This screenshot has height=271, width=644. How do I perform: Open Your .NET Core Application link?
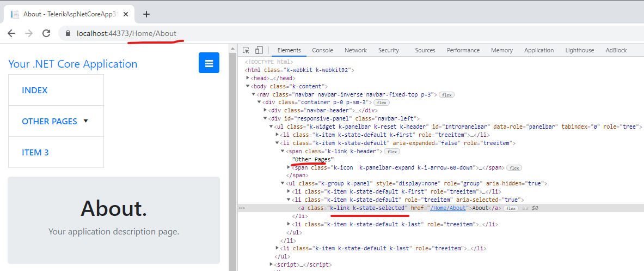(x=73, y=64)
